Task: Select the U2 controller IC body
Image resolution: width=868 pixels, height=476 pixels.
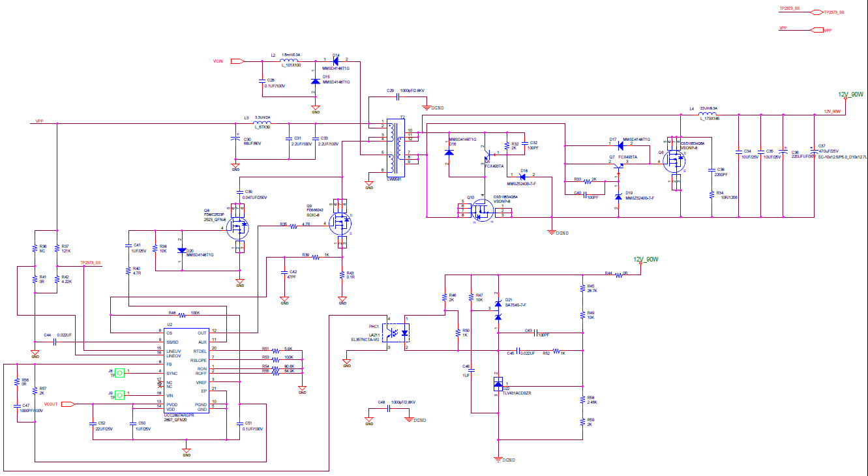Action: 186,372
